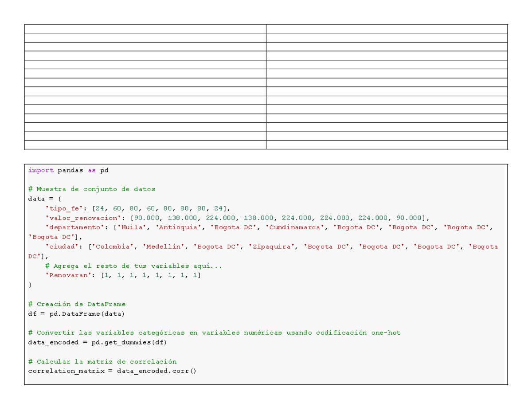Click the comment 'Agrega el resto de tus variables'
The image size is (532, 411).
[x=129, y=266]
